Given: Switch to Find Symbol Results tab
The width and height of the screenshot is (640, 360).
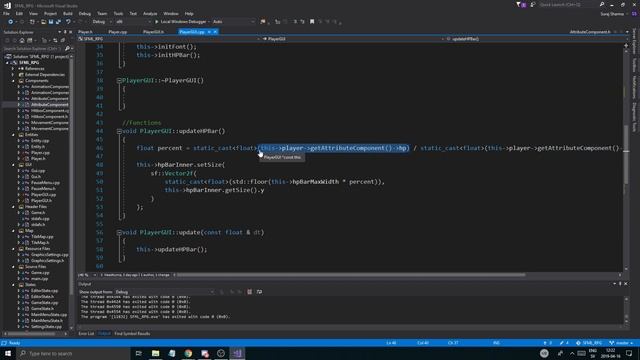Looking at the screenshot, I should [x=132, y=333].
